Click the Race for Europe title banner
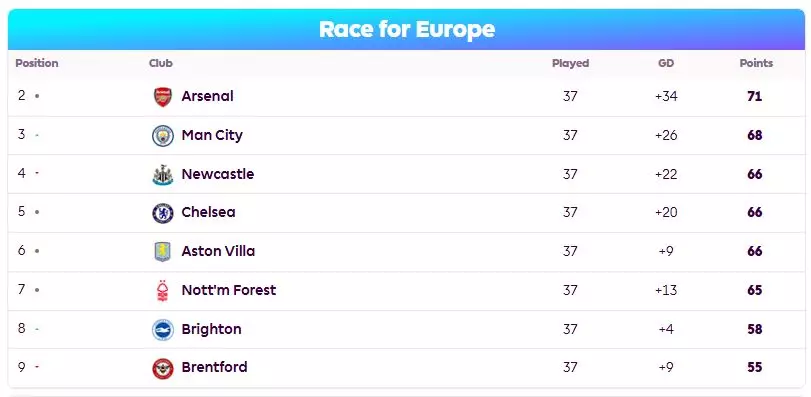The width and height of the screenshot is (811, 397). 407,29
